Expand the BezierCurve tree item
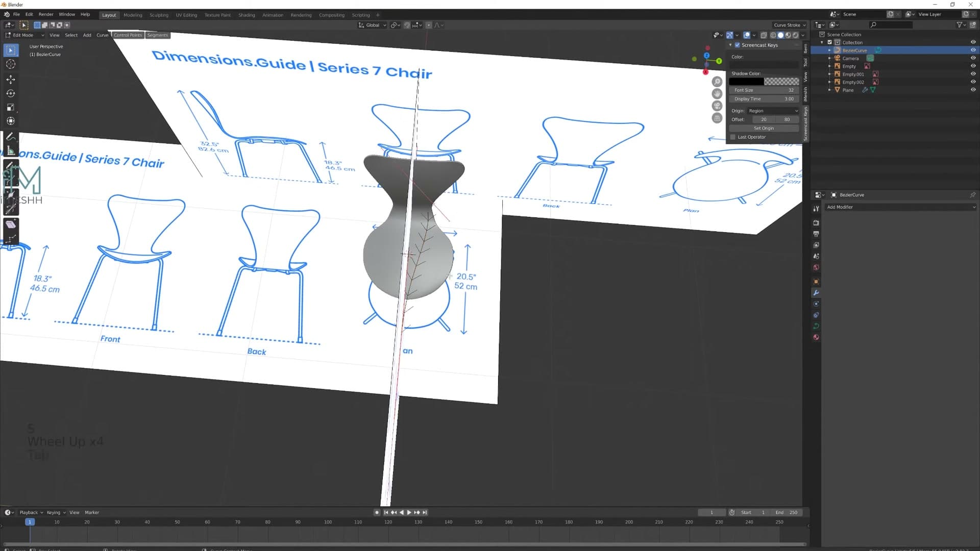980x551 pixels. point(829,51)
